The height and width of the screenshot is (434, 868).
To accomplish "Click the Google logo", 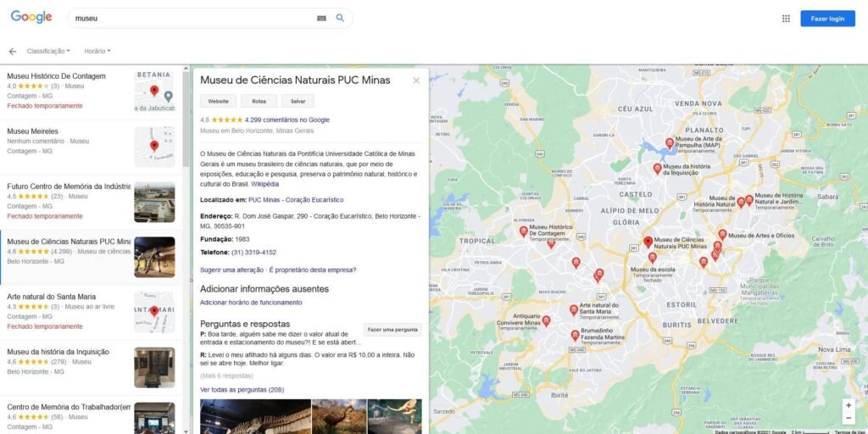I will coord(31,17).
